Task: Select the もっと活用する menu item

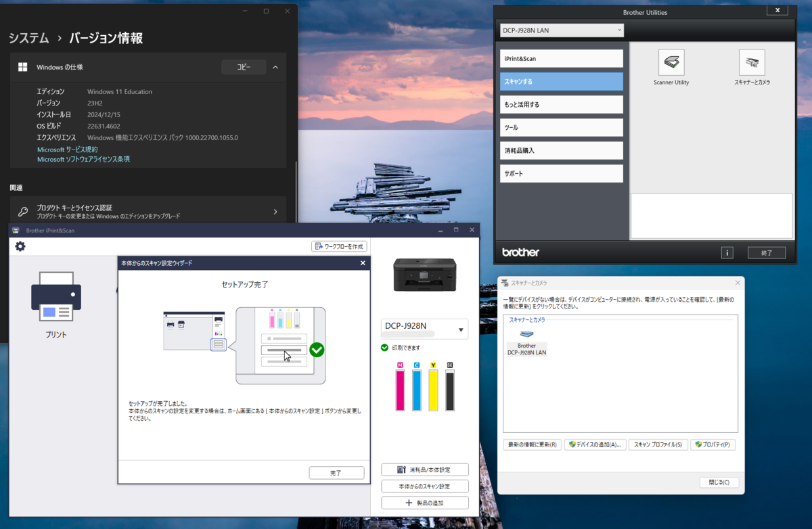Action: pyautogui.click(x=561, y=104)
